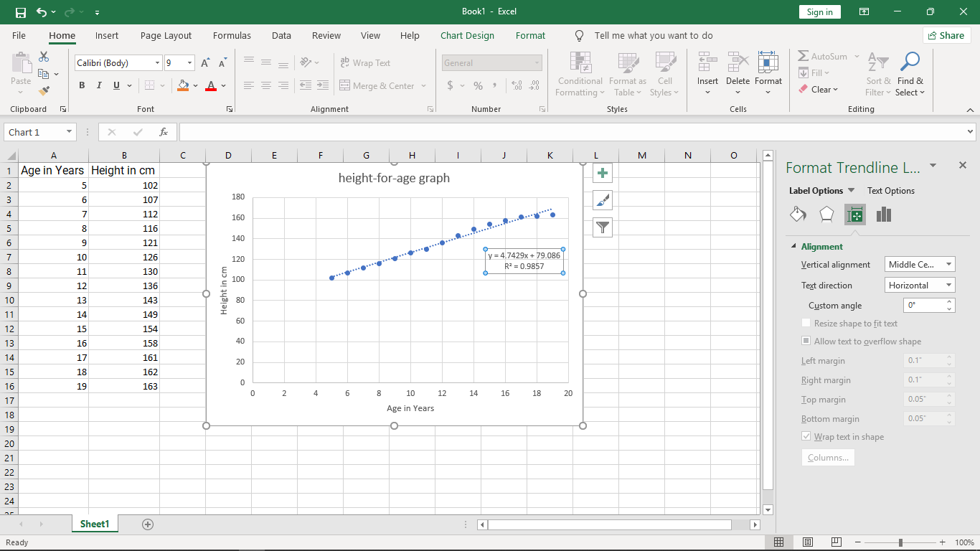Click the zoom slider in status bar

coord(900,542)
